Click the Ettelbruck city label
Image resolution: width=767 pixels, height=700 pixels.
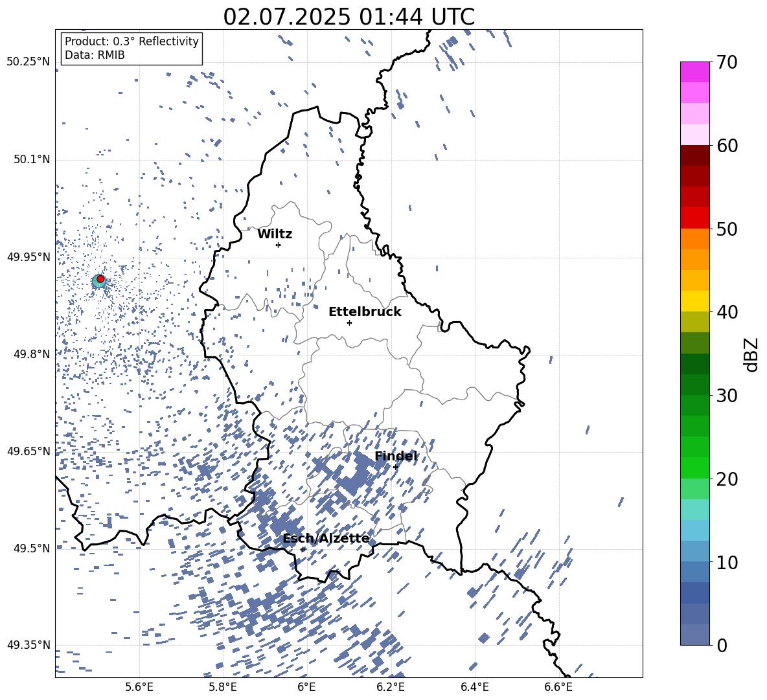[365, 312]
